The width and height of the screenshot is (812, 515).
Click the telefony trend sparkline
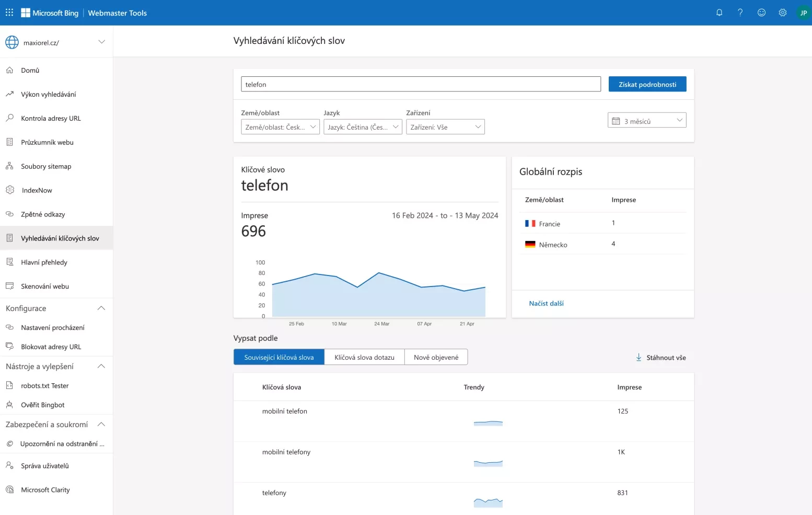488,503
